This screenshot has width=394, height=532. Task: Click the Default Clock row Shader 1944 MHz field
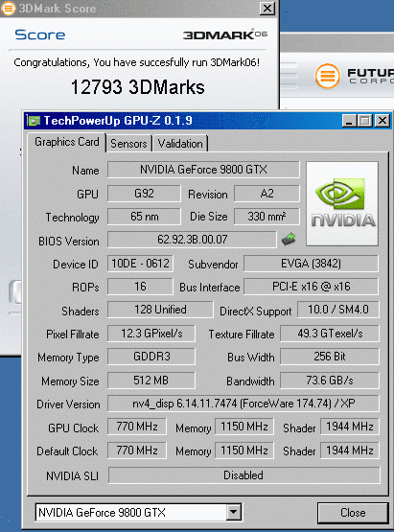click(x=350, y=451)
